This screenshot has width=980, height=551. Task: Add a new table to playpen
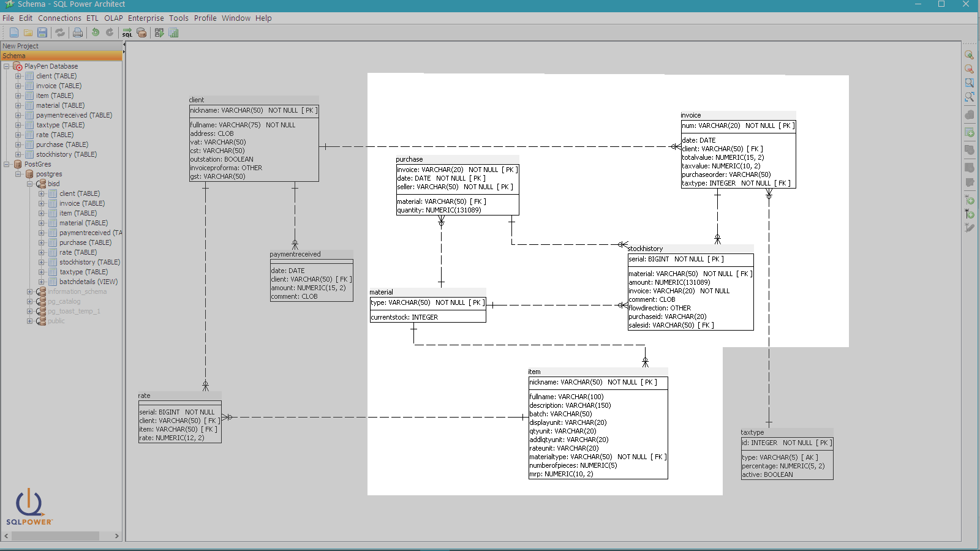click(x=969, y=132)
